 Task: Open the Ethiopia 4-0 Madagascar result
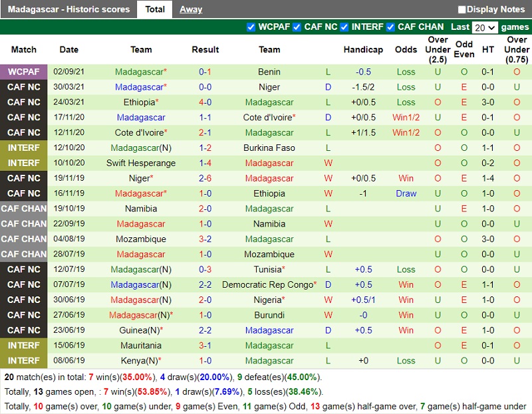point(205,102)
